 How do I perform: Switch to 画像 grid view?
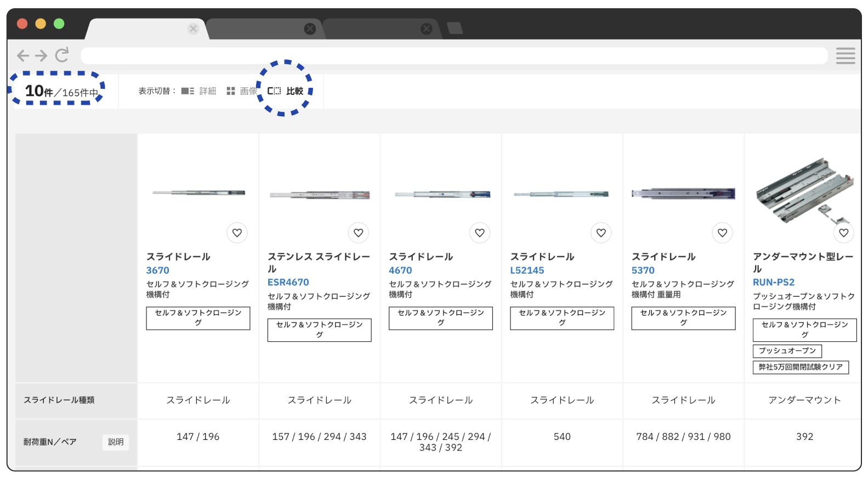point(242,91)
